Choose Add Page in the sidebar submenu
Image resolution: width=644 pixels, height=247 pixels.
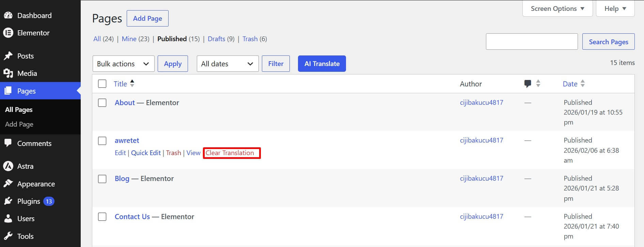pos(19,124)
